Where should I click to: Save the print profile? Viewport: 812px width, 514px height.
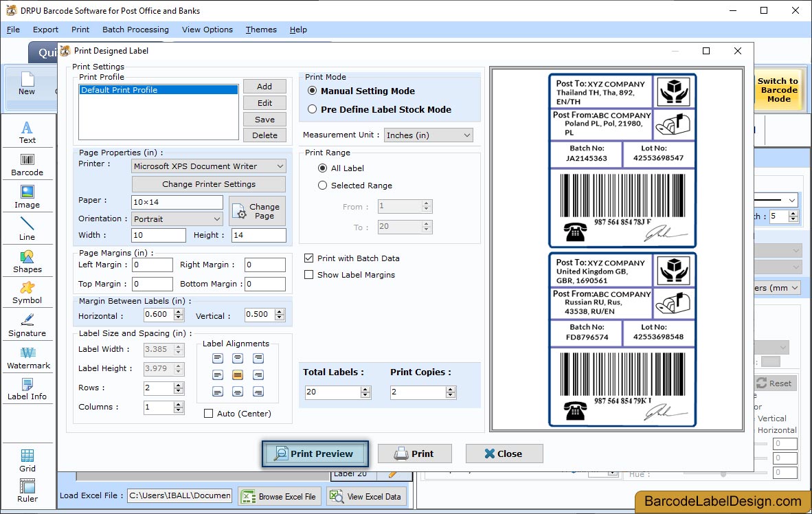[264, 119]
